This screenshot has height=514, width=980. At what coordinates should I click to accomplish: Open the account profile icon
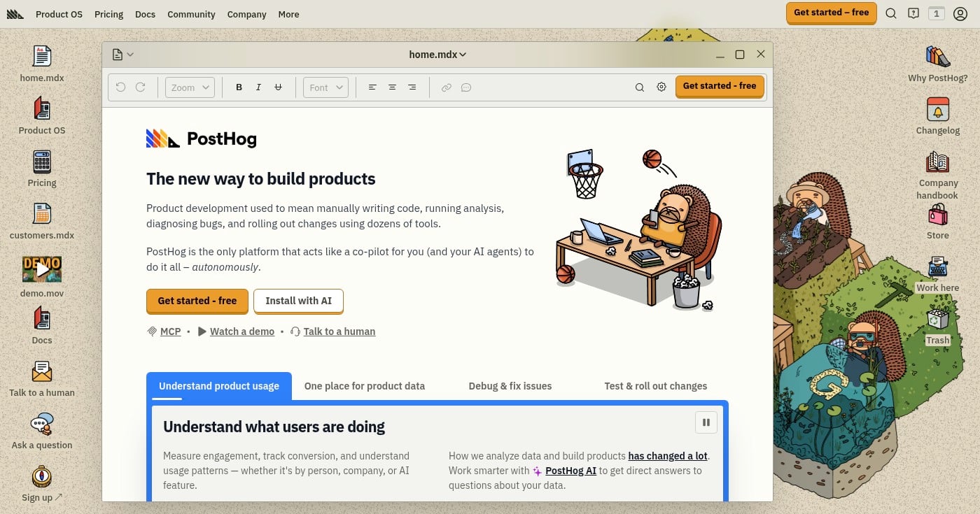(960, 13)
